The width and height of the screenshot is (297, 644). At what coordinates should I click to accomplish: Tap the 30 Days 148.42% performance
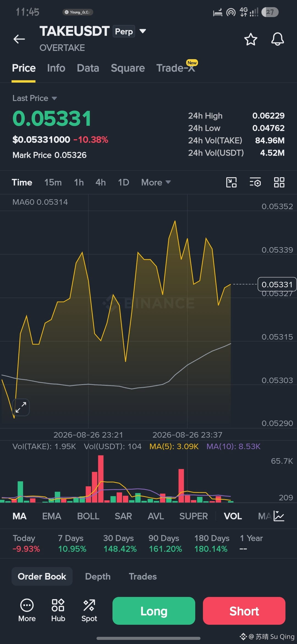120,544
